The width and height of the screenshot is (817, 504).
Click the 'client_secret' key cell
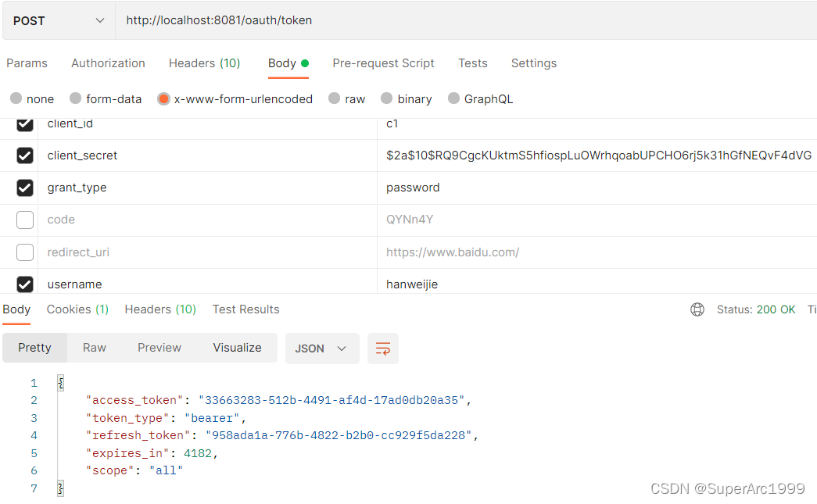(207, 155)
